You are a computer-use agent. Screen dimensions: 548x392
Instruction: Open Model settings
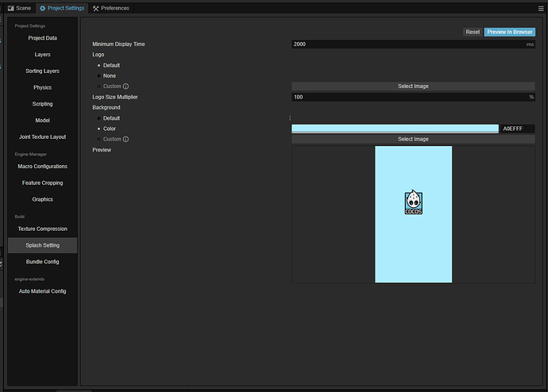(x=42, y=121)
